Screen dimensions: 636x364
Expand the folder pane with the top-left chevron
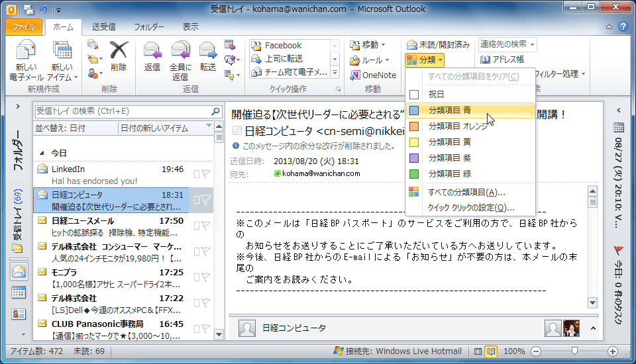tap(18, 106)
